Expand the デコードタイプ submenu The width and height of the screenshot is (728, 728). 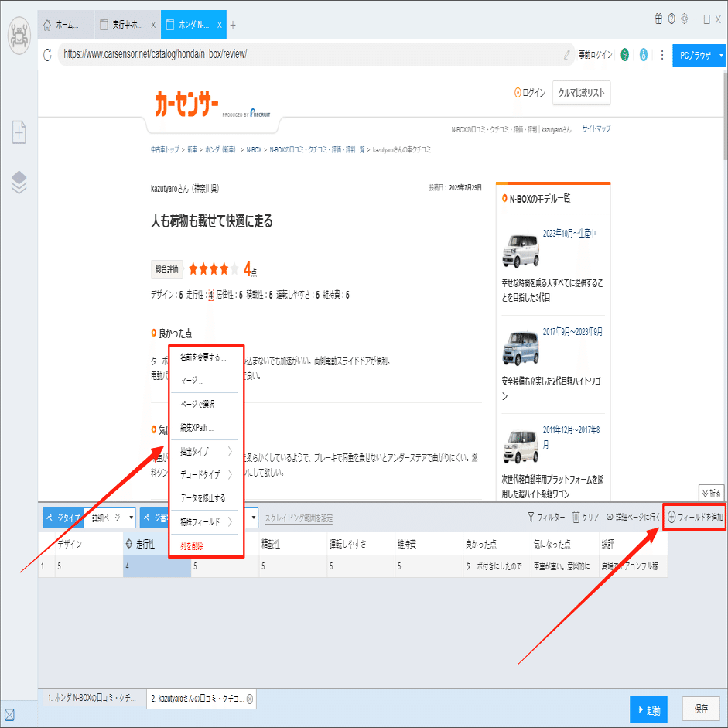205,474
